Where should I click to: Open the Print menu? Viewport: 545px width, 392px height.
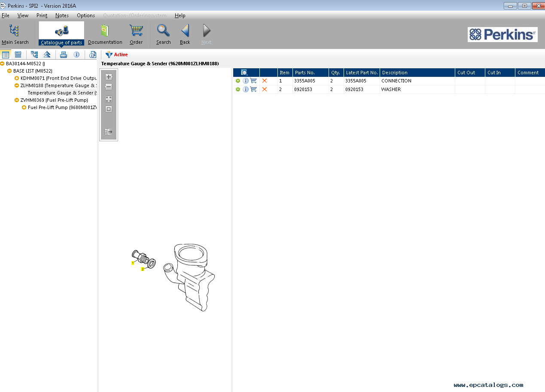pyautogui.click(x=42, y=15)
